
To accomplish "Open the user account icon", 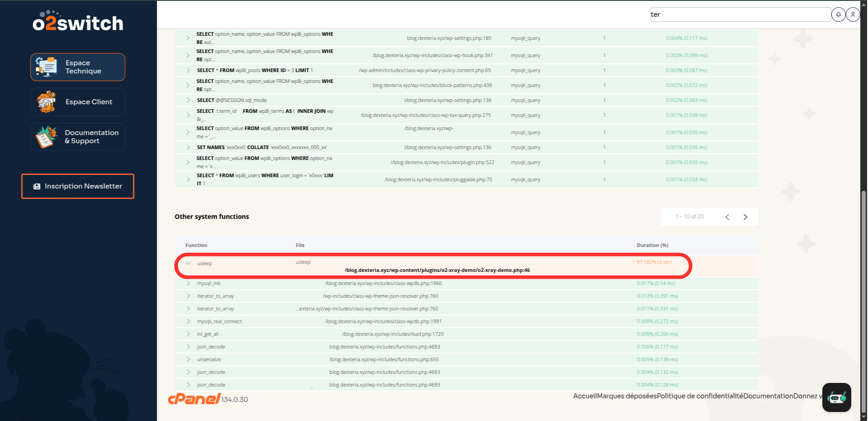I will click(853, 15).
